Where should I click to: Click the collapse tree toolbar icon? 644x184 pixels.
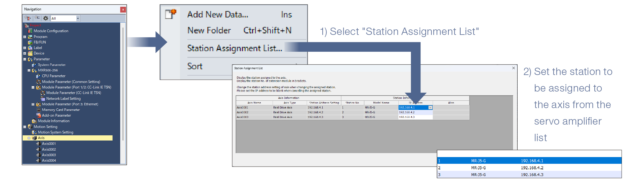pos(37,18)
